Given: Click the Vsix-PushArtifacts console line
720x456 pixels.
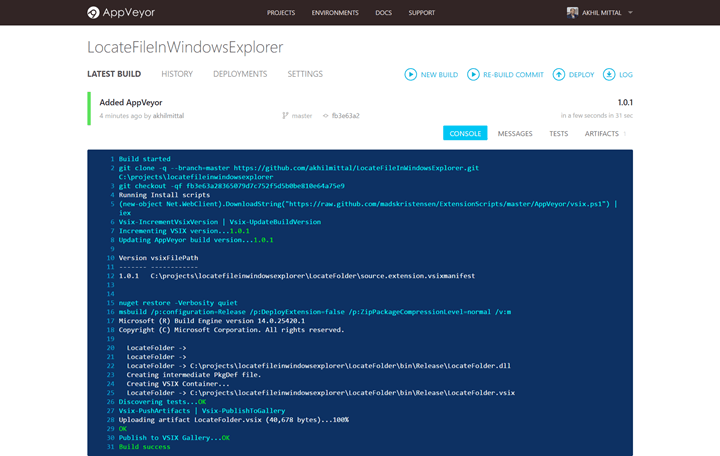Looking at the screenshot, I should coord(202,411).
